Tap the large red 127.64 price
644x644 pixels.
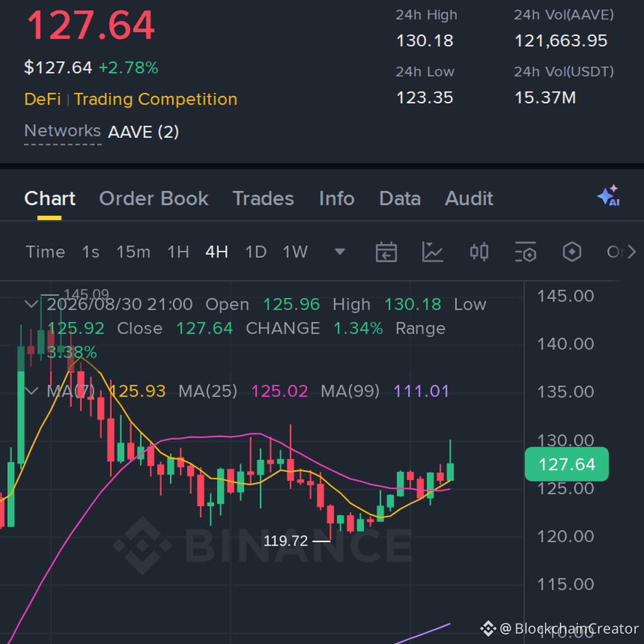click(x=91, y=26)
